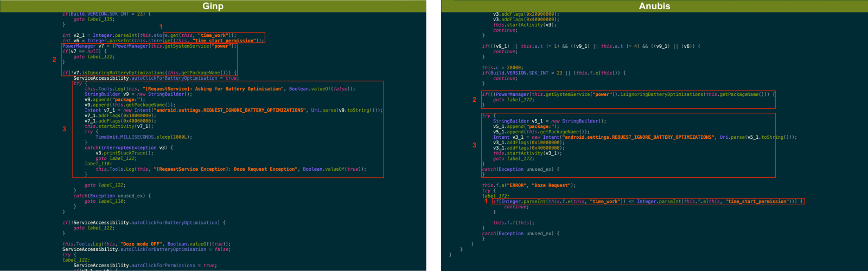
Task: Click "autoClickForPermissions = true" line
Action: pos(145,266)
